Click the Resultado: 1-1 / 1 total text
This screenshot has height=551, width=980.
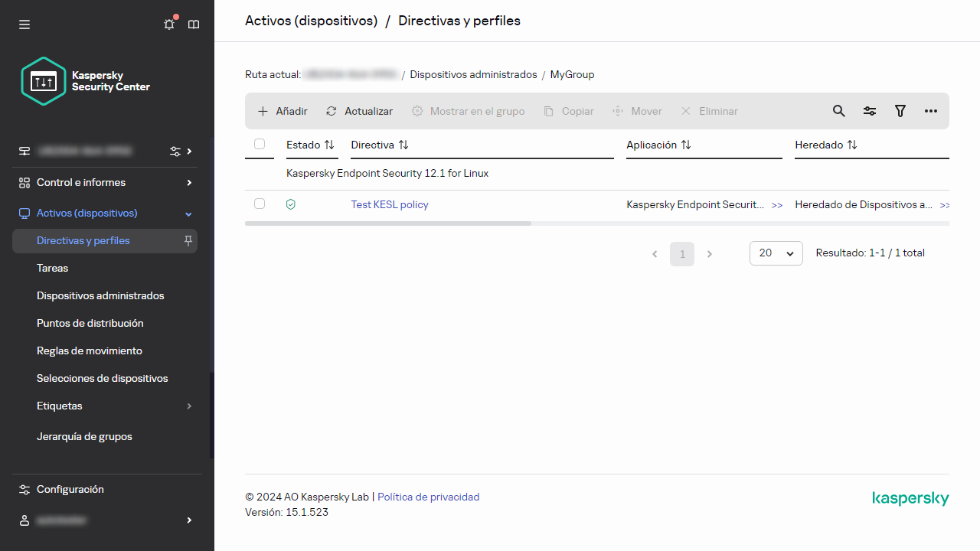(x=871, y=253)
